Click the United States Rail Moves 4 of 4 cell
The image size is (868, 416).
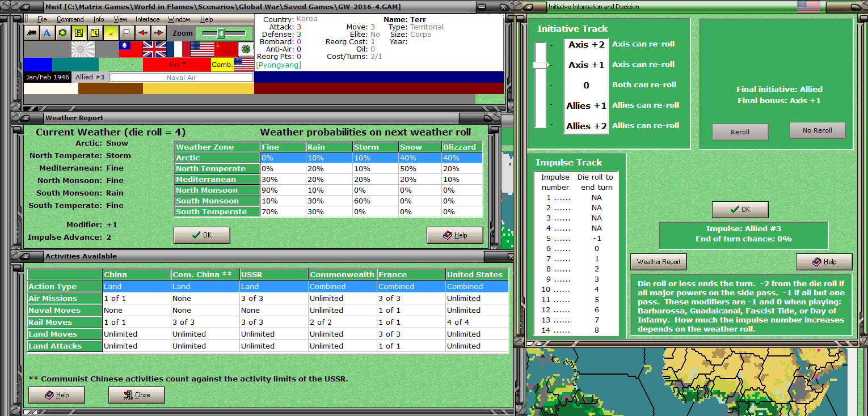pos(477,322)
